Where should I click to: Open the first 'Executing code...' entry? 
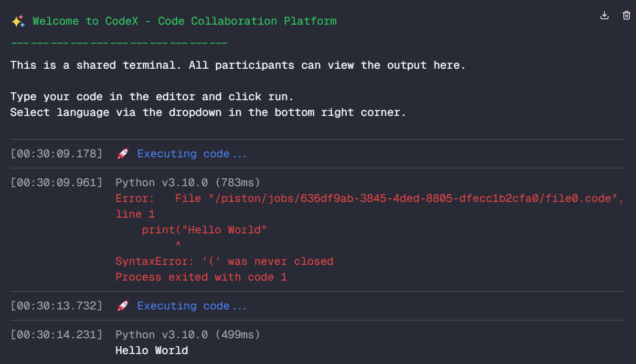[x=192, y=153]
